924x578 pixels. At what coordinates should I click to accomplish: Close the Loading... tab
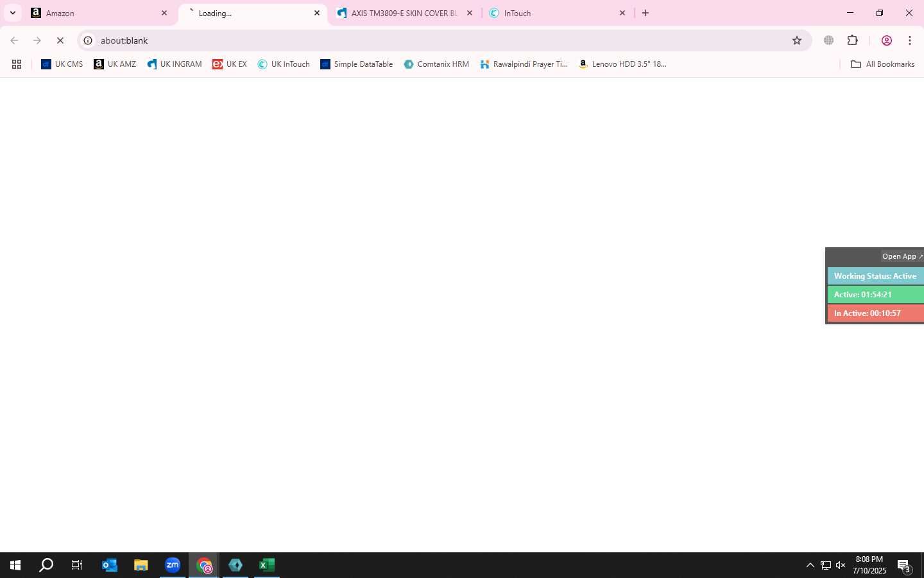click(317, 13)
